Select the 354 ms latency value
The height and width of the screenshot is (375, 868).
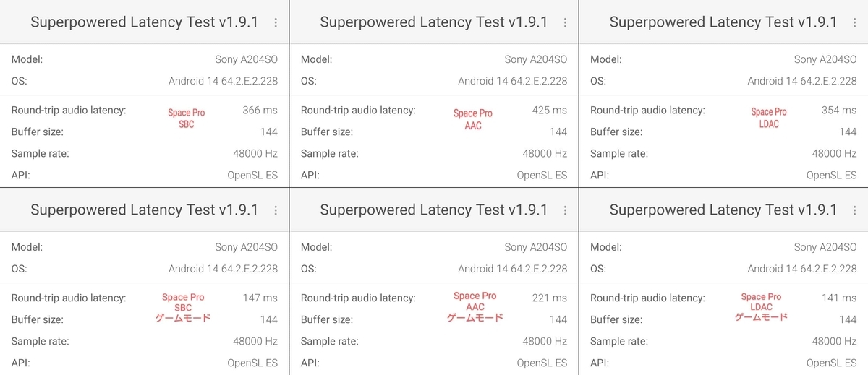click(x=839, y=111)
